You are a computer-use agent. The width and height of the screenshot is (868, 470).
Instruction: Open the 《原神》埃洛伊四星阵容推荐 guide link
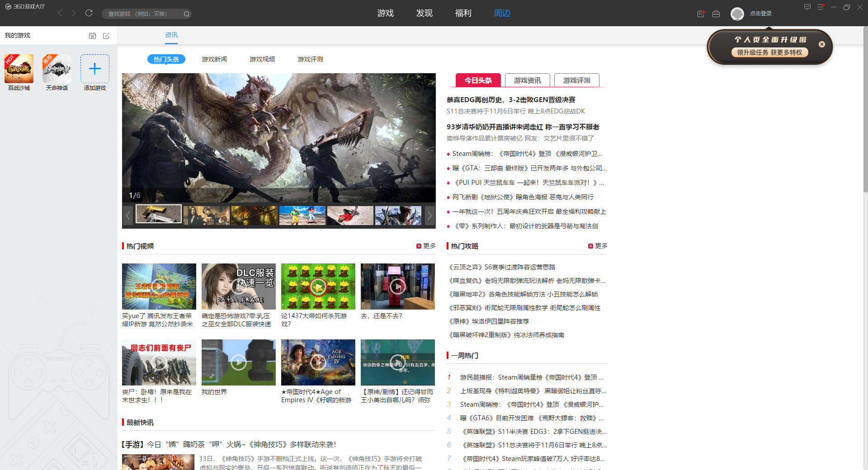pyautogui.click(x=490, y=321)
